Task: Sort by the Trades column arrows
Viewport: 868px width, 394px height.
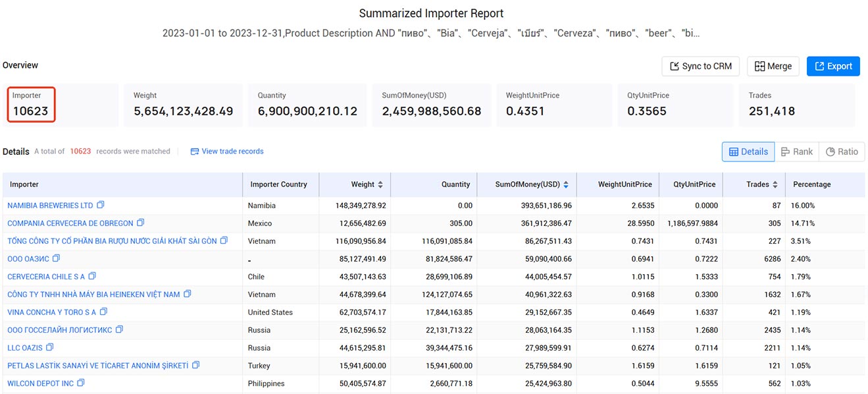Action: coord(775,184)
